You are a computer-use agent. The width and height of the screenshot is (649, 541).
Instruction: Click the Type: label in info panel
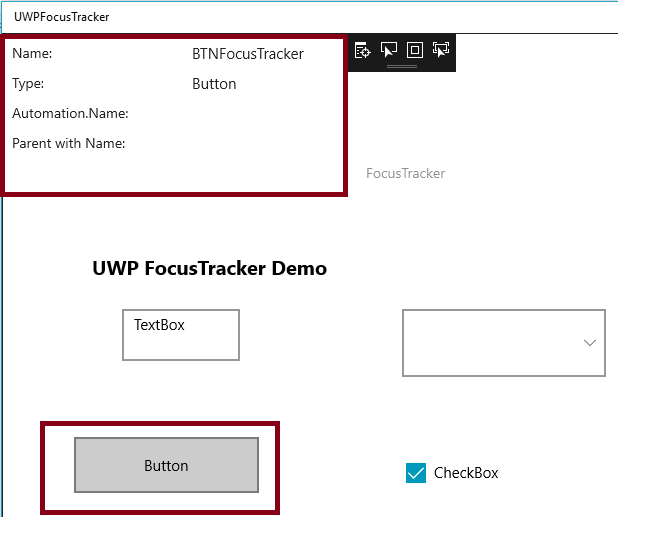[28, 84]
